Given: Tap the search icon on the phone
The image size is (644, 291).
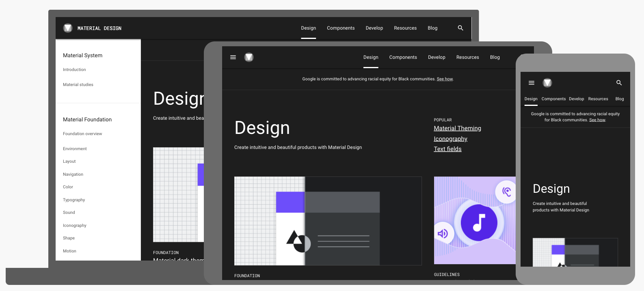Looking at the screenshot, I should click(x=619, y=83).
